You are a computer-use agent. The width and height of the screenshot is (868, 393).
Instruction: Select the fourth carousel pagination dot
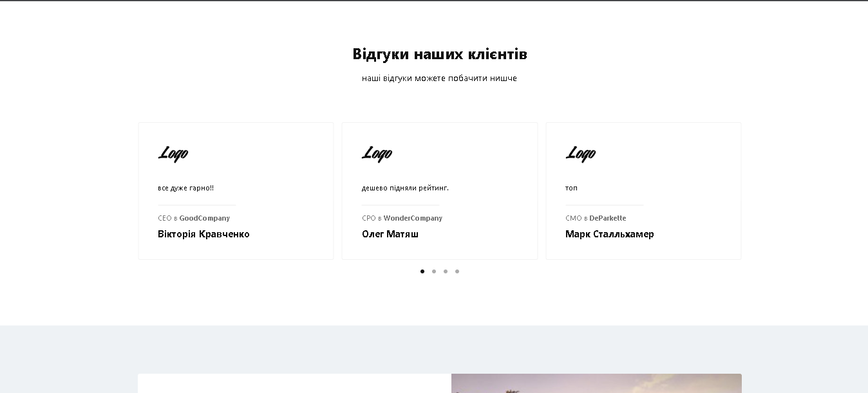click(x=457, y=271)
